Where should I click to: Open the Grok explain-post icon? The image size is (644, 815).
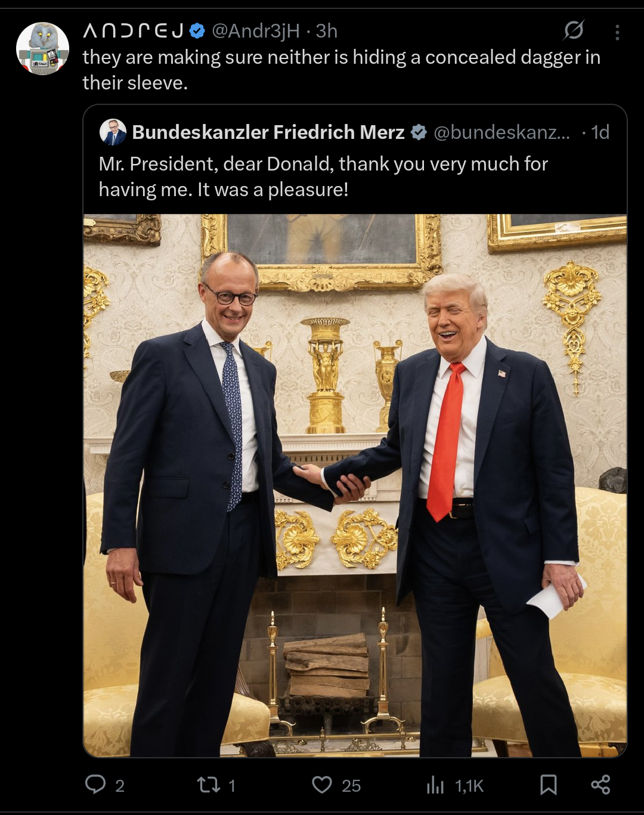tap(574, 30)
